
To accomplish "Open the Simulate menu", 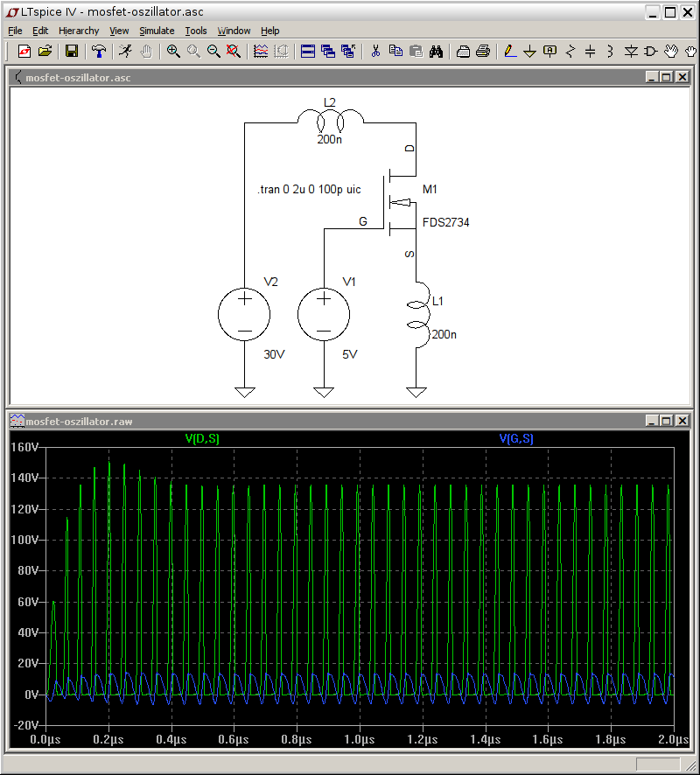I will (157, 31).
